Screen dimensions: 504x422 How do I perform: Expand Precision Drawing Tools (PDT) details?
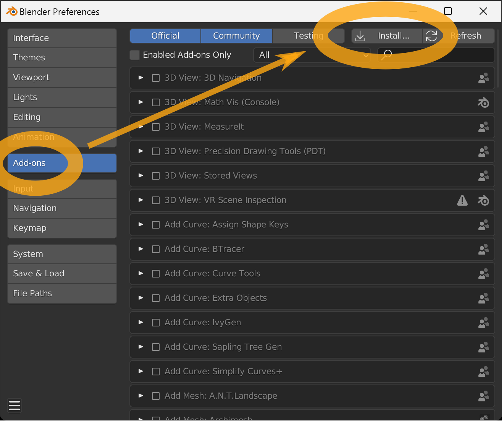point(141,151)
